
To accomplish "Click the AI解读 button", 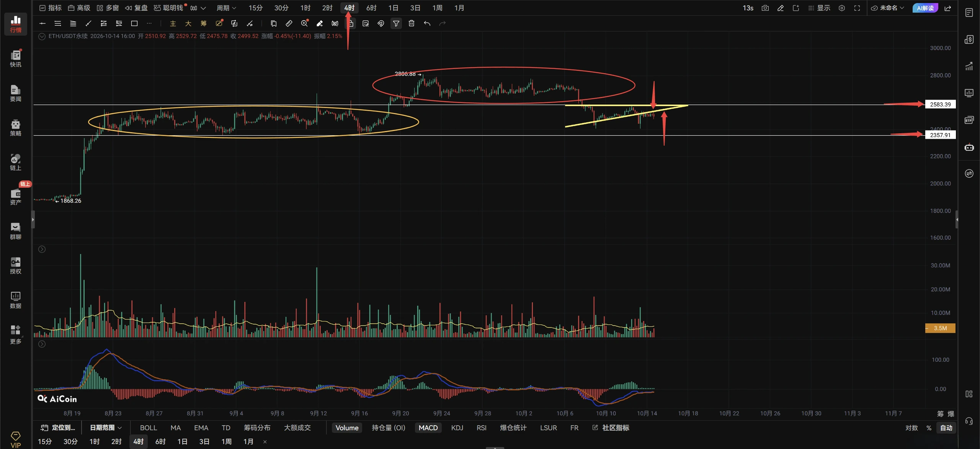I will coord(925,8).
